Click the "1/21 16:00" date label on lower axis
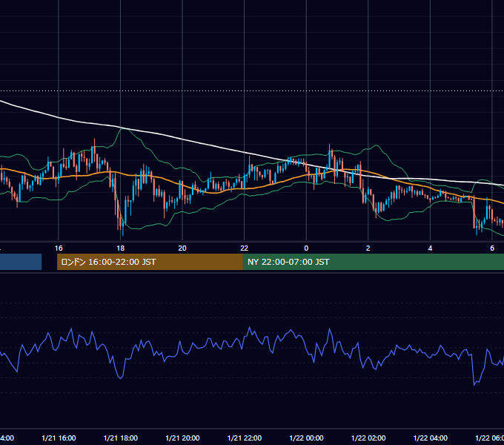The image size is (504, 445). point(59,438)
